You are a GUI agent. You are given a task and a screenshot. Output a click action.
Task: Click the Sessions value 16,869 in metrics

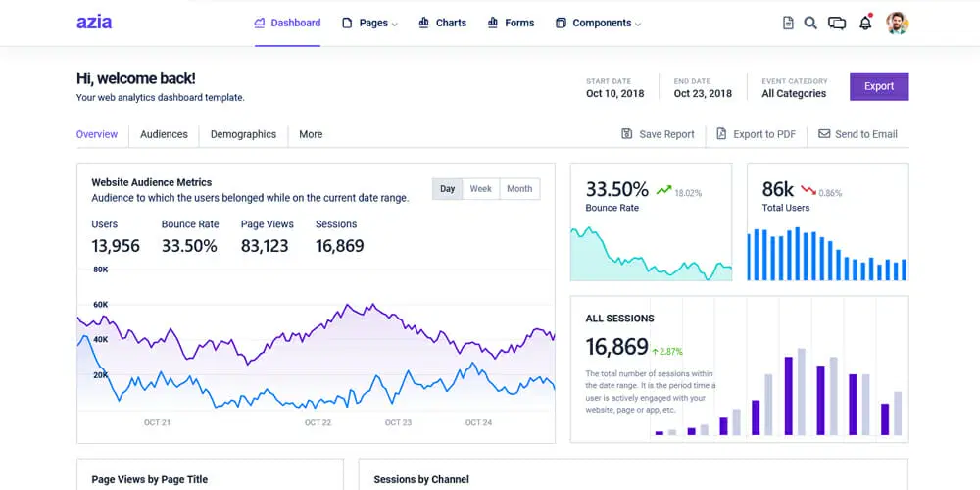point(339,246)
